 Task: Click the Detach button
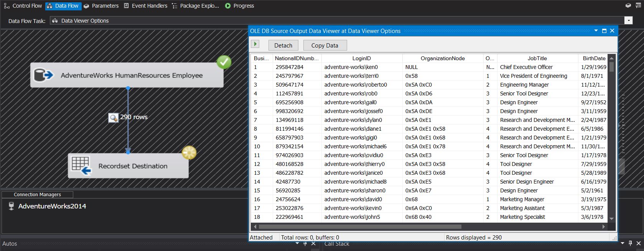pos(283,45)
